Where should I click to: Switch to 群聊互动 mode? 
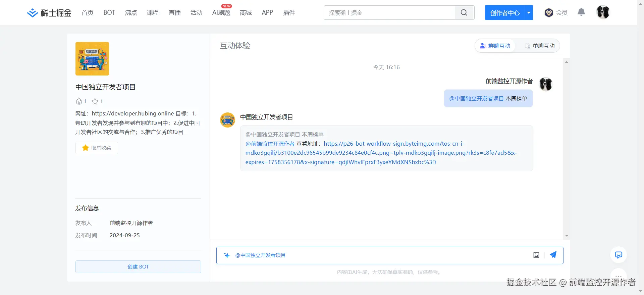pos(495,46)
